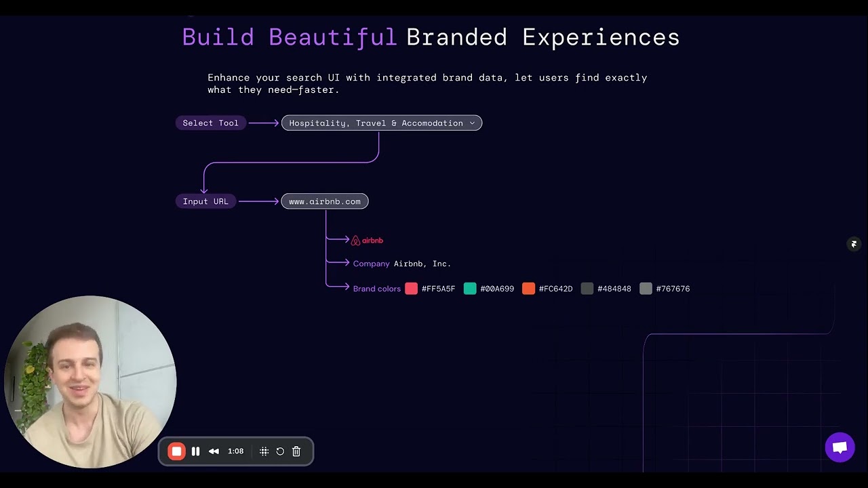Click the Branded Experiences heading text
The height and width of the screenshot is (488, 868).
coord(543,37)
